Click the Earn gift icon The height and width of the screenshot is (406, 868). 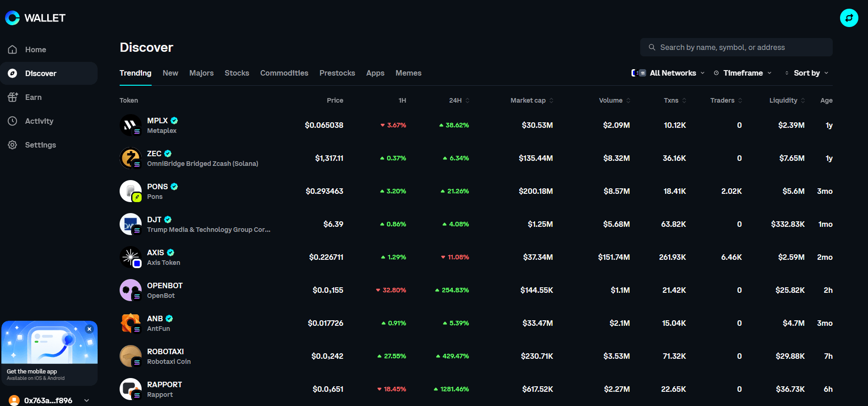(x=12, y=97)
